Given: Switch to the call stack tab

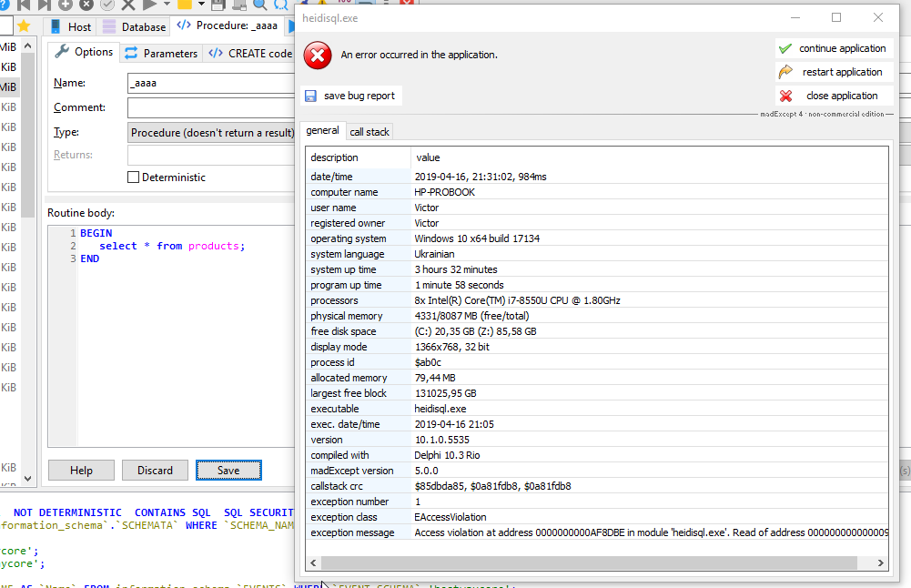Looking at the screenshot, I should pos(369,130).
